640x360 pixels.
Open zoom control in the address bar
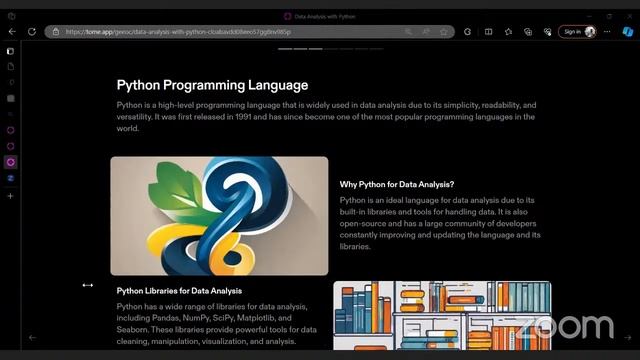pos(408,31)
